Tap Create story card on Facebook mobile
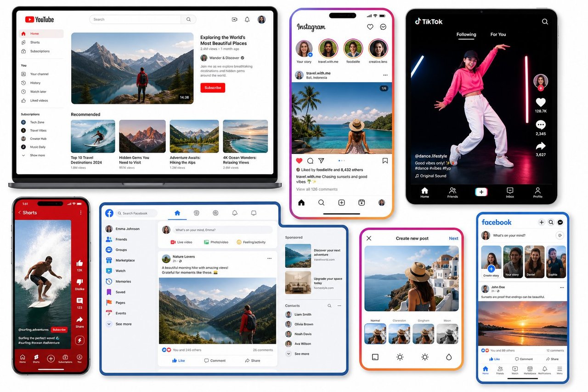Screen dimensions: 588x392 491,262
